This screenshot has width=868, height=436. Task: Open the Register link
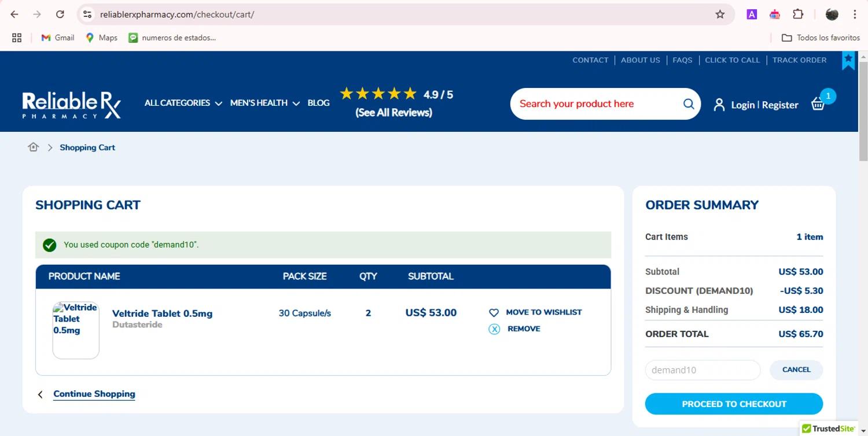pos(780,105)
